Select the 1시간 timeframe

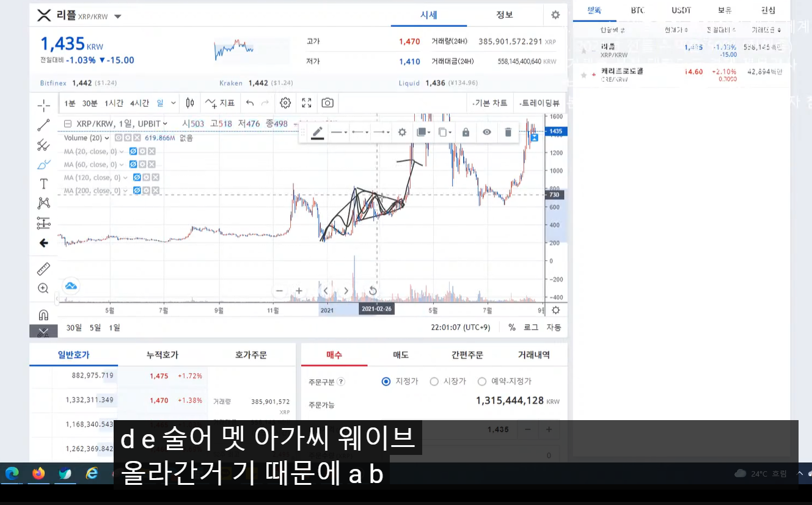coord(114,103)
